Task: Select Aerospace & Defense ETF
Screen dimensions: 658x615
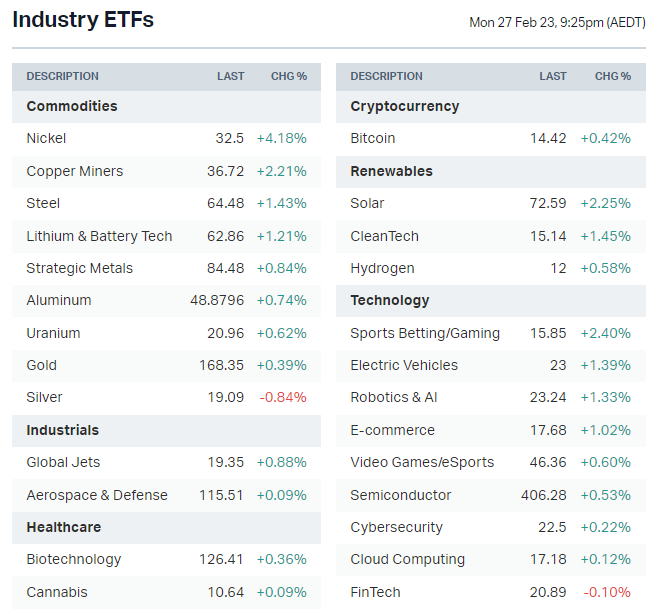Action: (x=97, y=495)
